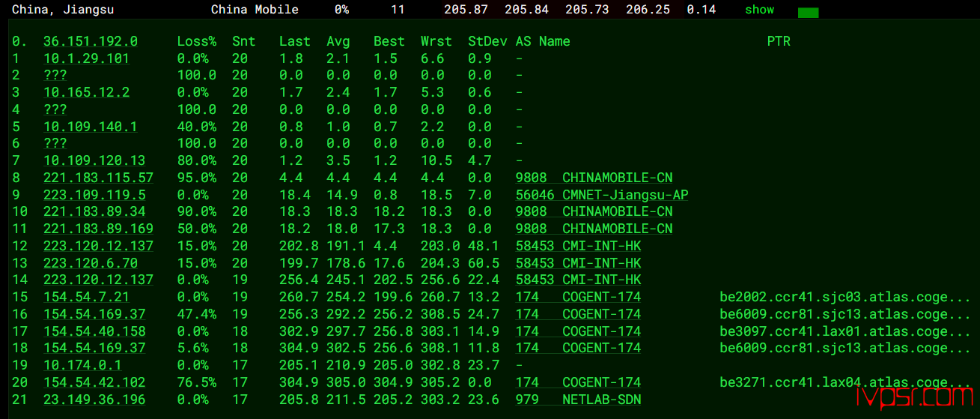Screen dimensions: 980x419
Task: Click the hop 8 AS link 9808 CHINAMOBILE-CN
Action: pyautogui.click(x=594, y=178)
